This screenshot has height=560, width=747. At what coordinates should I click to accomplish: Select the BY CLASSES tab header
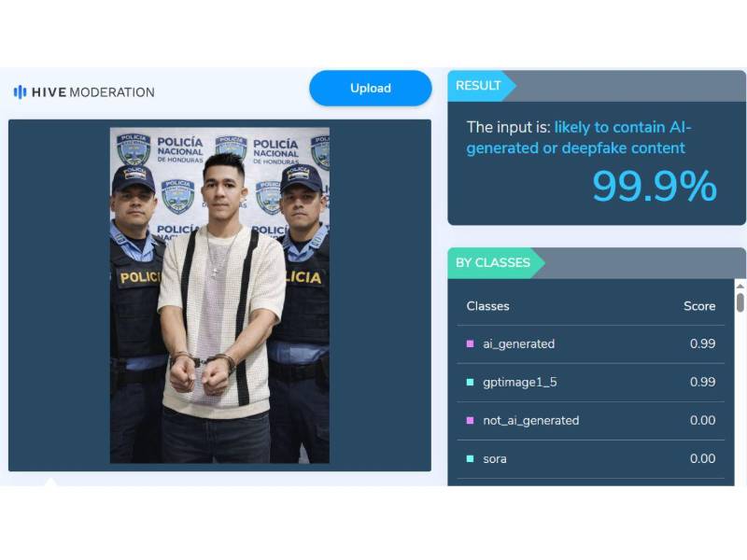point(493,263)
